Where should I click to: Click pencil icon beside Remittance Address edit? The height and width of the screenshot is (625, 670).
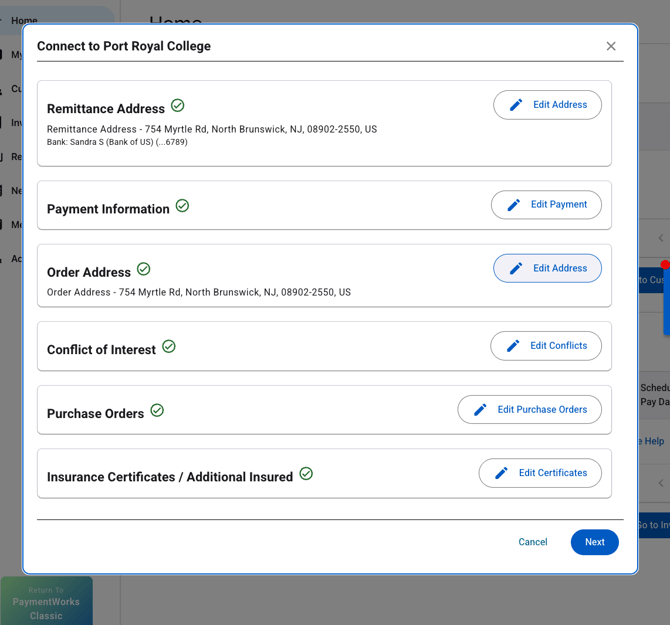pyautogui.click(x=516, y=105)
